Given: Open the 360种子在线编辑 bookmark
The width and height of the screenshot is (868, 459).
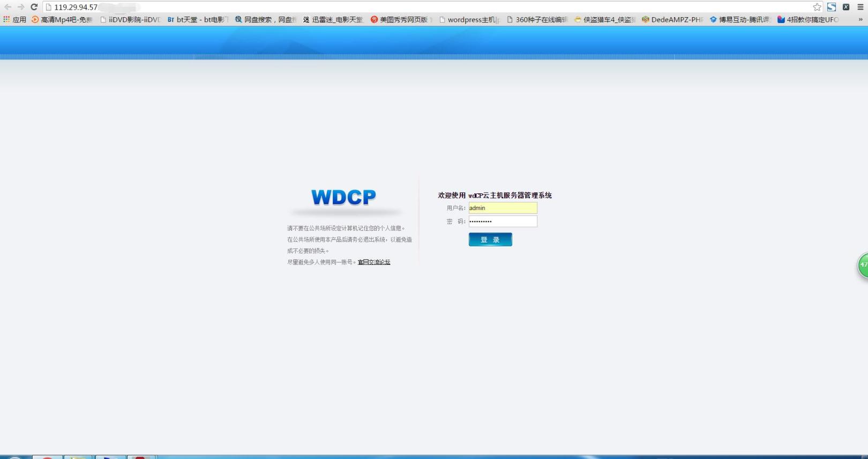Looking at the screenshot, I should pos(537,19).
